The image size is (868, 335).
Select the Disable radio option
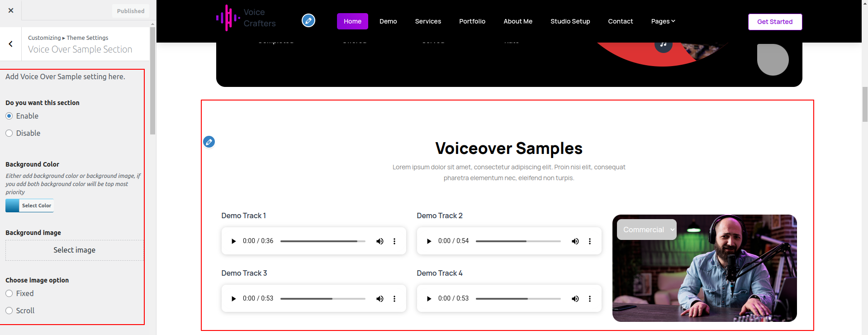(x=9, y=133)
